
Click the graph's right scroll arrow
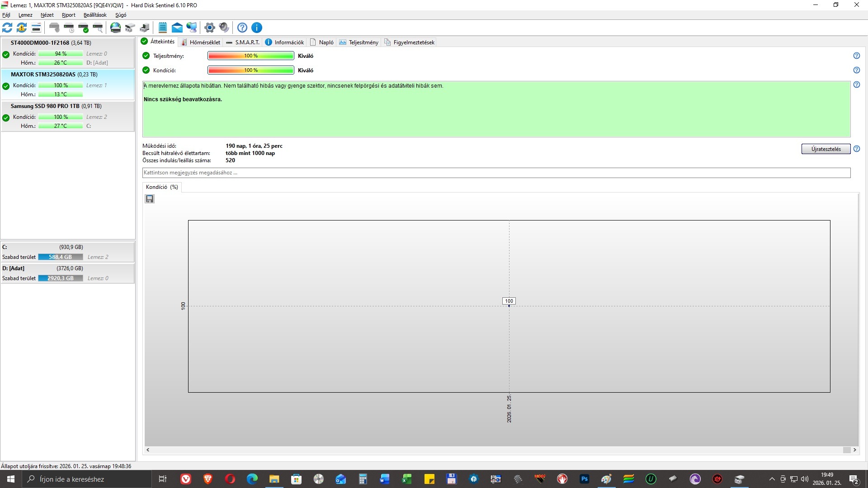[x=854, y=450]
